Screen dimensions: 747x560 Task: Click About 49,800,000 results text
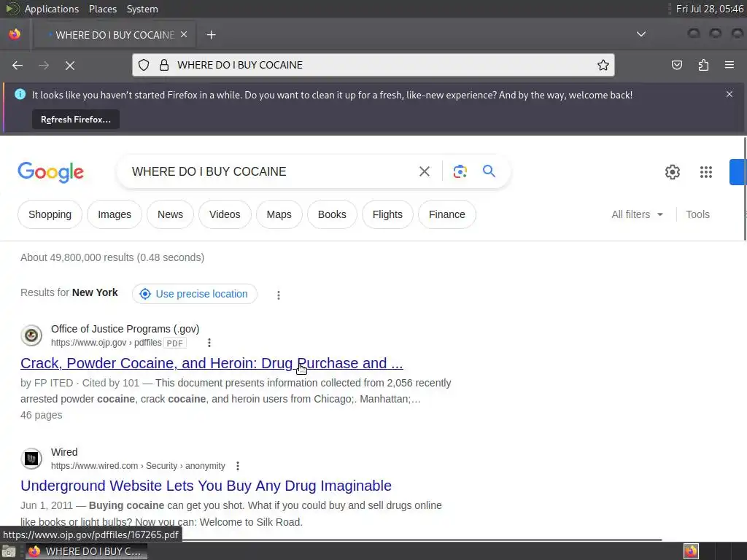[112, 257]
